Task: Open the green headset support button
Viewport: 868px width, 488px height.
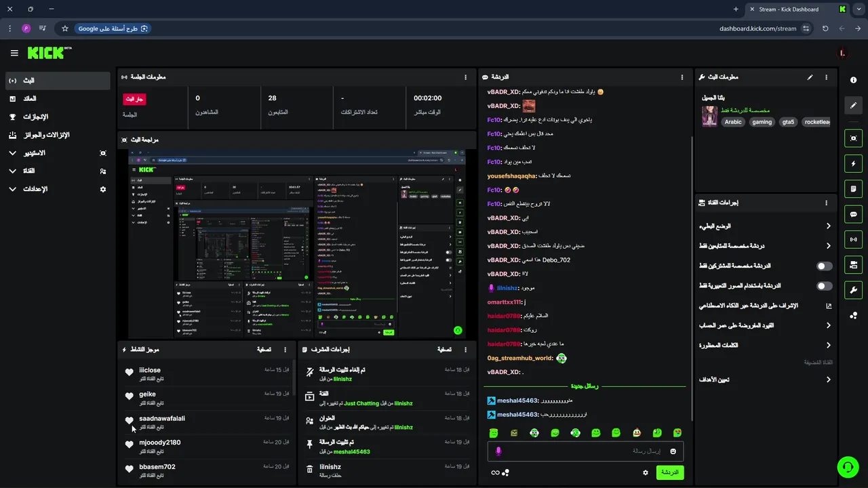Action: click(x=848, y=467)
